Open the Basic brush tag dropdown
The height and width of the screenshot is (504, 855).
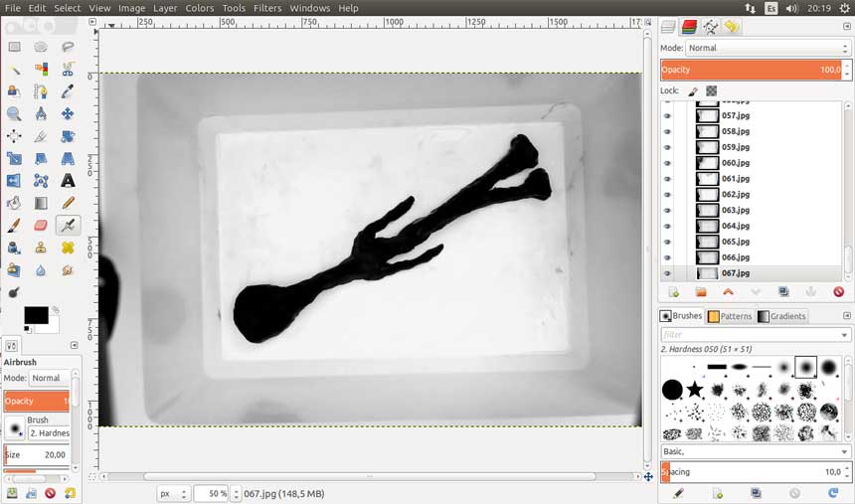(756, 451)
